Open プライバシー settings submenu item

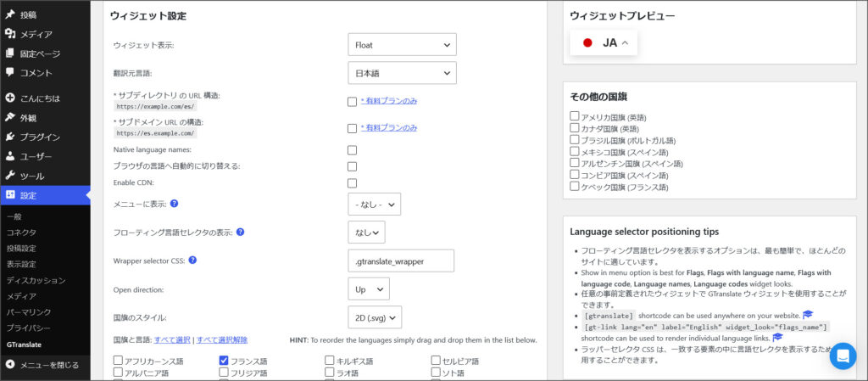(29, 328)
